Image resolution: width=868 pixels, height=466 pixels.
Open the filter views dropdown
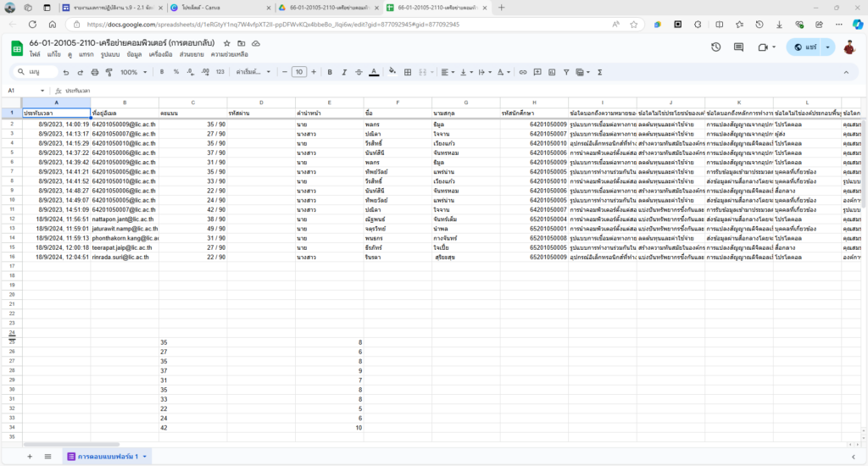pyautogui.click(x=582, y=72)
